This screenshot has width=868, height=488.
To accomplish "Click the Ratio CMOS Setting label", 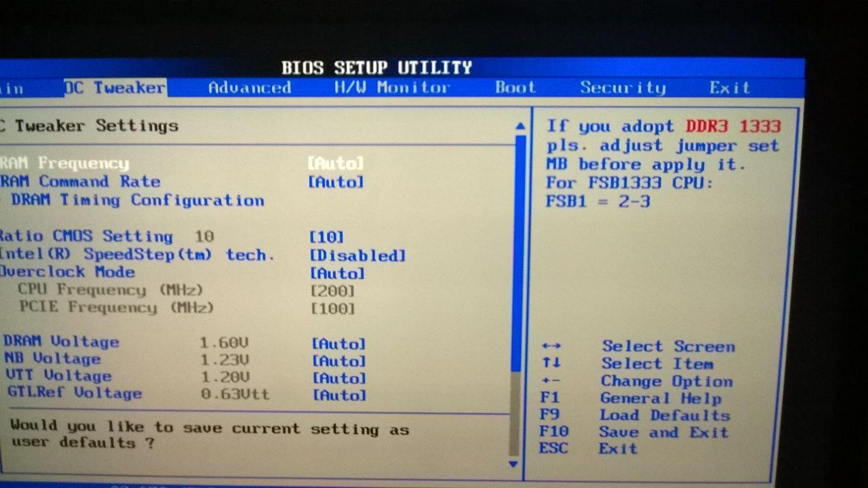I will click(86, 236).
